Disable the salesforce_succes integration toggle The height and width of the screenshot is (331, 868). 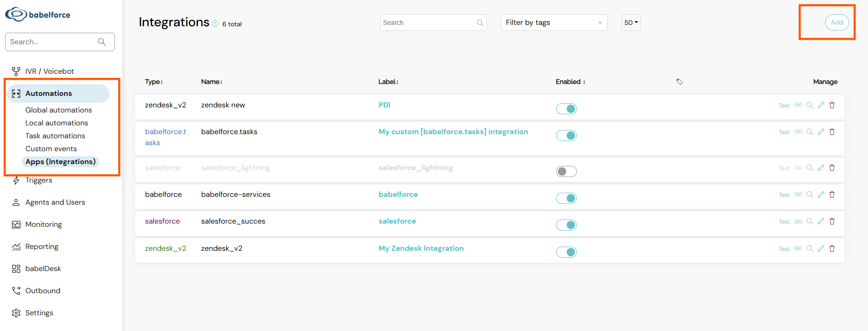566,225
